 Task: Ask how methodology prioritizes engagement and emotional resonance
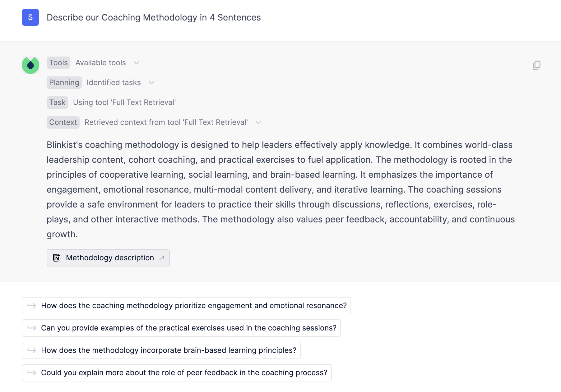click(x=193, y=306)
